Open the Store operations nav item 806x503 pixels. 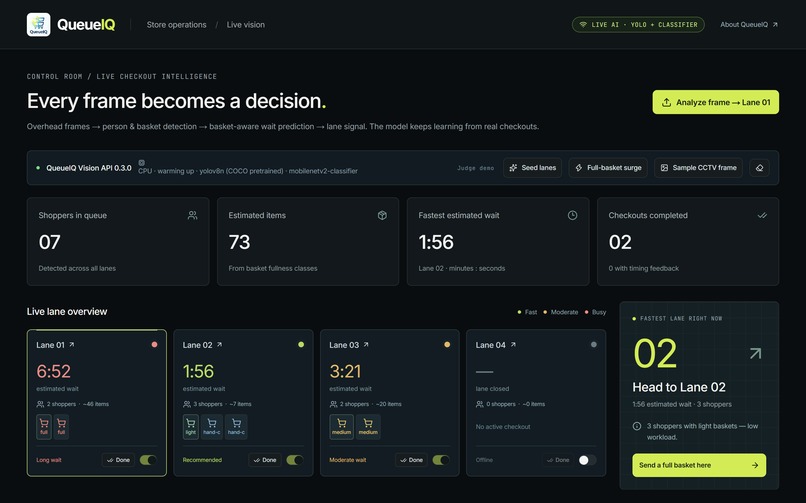(176, 25)
